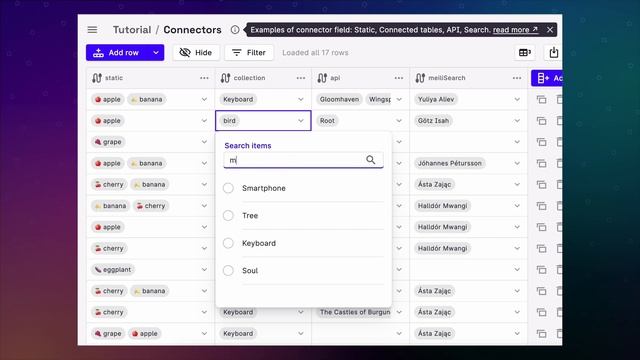Expand the Root api cell dropdown

[399, 121]
